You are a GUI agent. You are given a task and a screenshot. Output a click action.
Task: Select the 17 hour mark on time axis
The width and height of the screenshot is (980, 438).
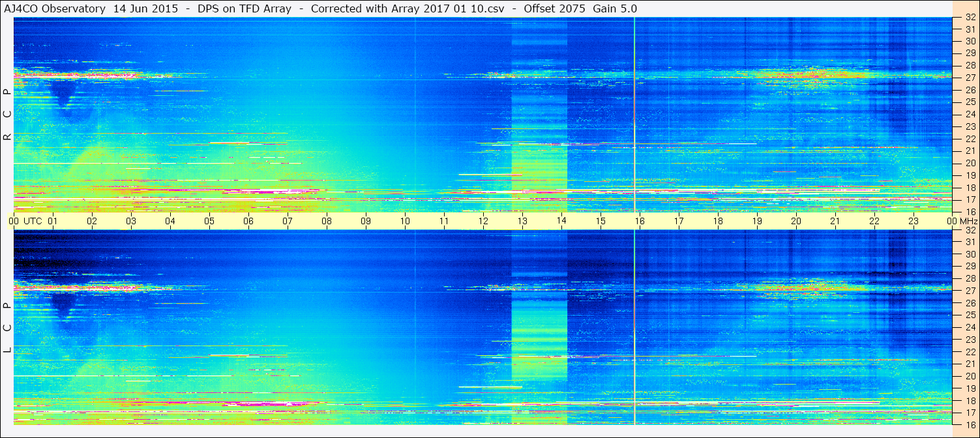tap(679, 221)
